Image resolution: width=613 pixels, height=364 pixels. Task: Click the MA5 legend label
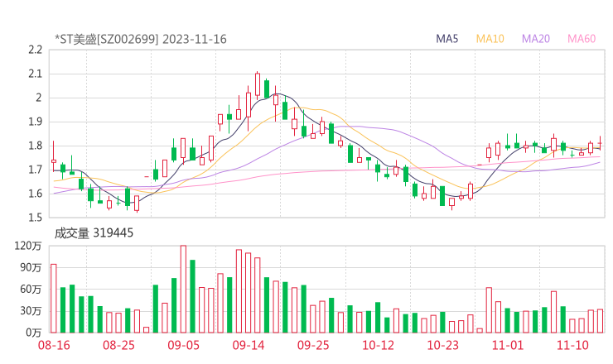pos(446,39)
